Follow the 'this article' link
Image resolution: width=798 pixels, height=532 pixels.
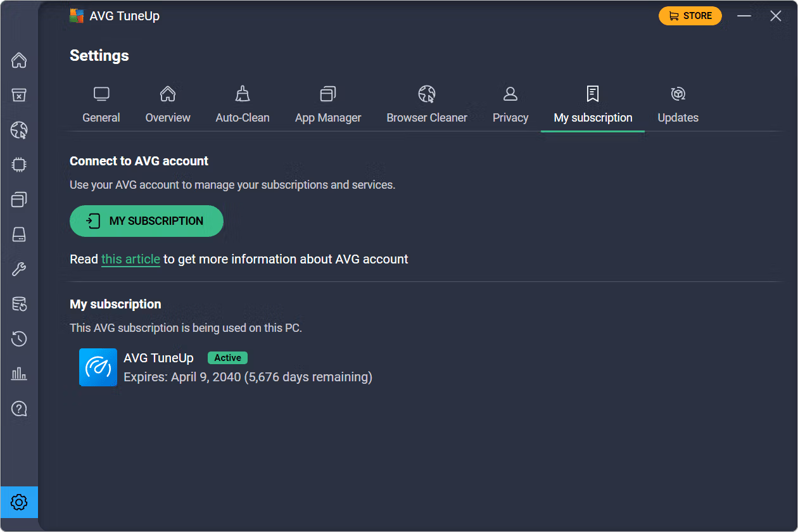coord(130,259)
